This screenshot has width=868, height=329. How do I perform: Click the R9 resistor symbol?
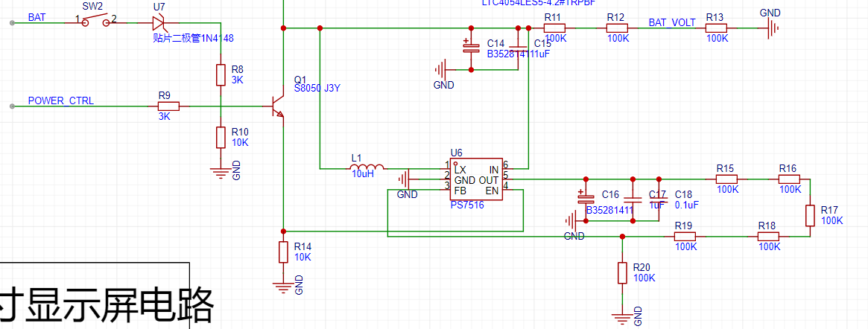coord(168,106)
